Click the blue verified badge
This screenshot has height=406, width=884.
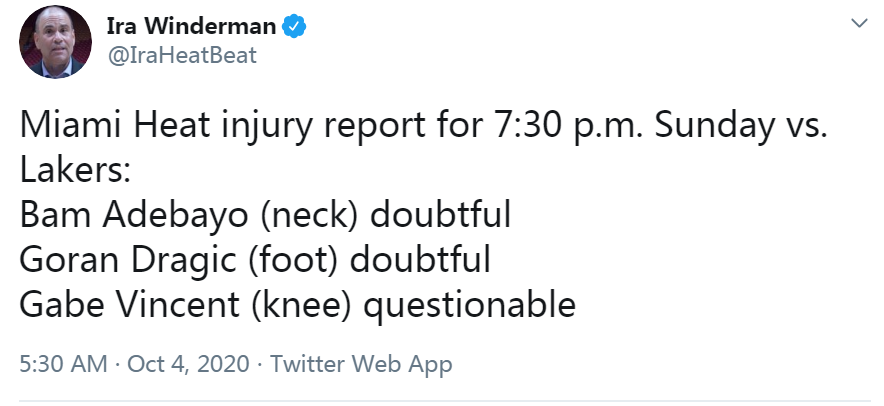[294, 27]
